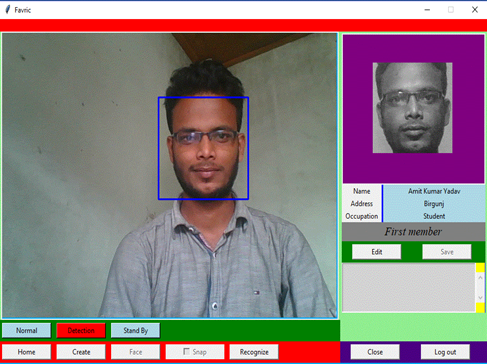Edit the member details
The image size is (487, 364).
(377, 252)
